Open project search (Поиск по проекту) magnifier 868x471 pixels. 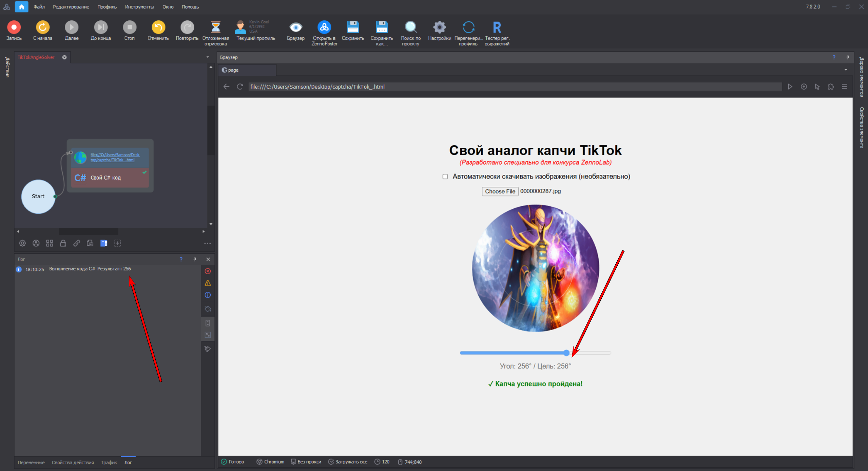tap(410, 27)
